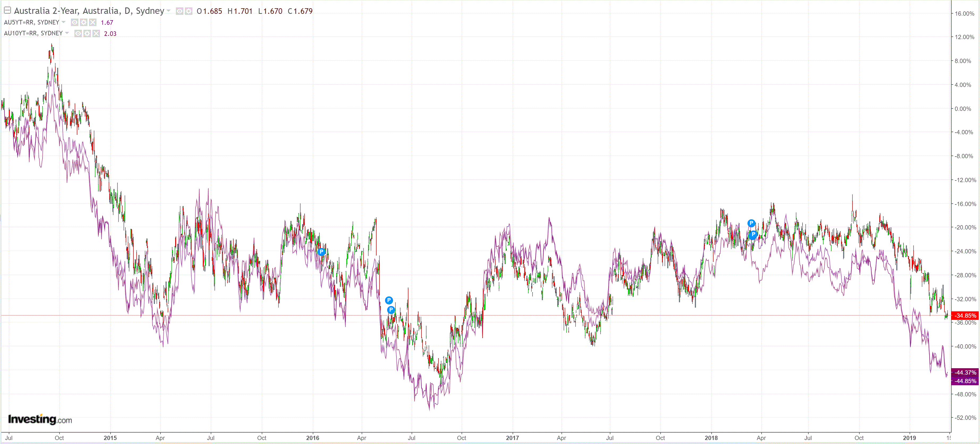Click the red -34.85% price label
This screenshot has height=444, width=980.
coord(965,315)
